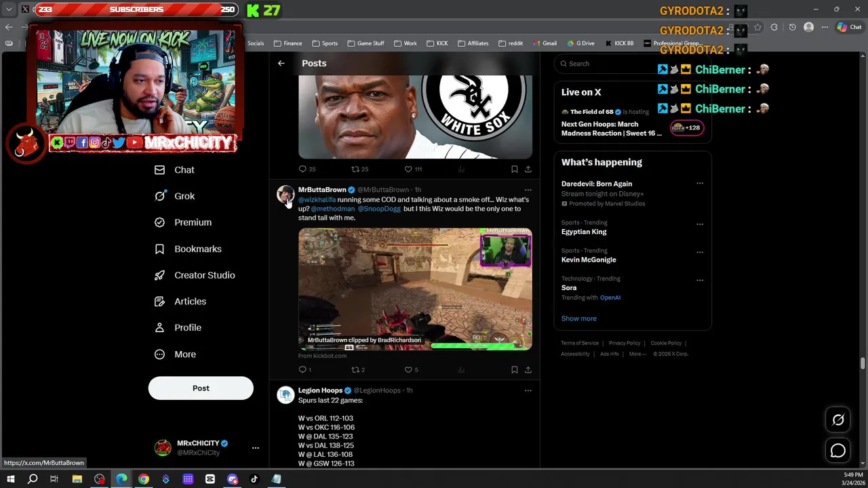Share MrButtaBrown's post

pos(528,369)
